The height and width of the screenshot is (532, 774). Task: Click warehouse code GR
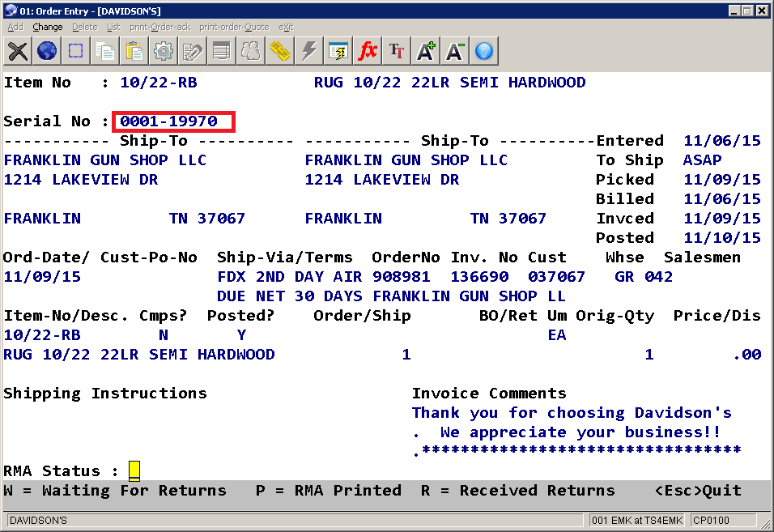click(x=624, y=277)
